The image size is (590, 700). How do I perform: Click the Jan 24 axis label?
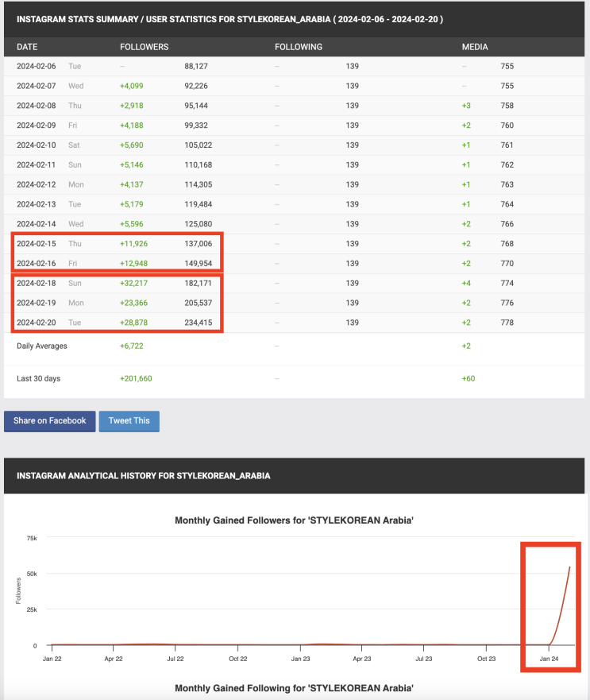click(549, 659)
